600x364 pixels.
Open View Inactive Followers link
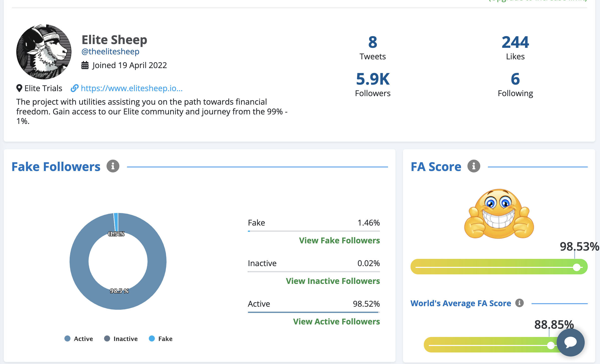333,281
